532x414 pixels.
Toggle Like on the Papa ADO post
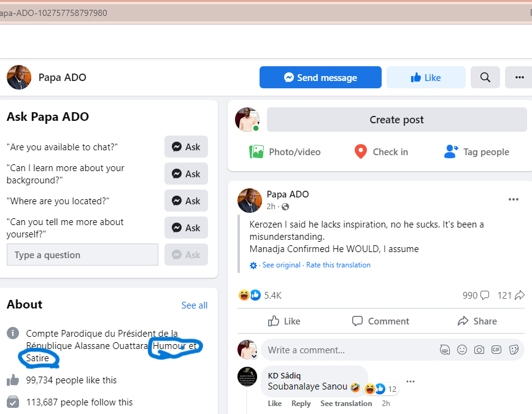tap(284, 321)
